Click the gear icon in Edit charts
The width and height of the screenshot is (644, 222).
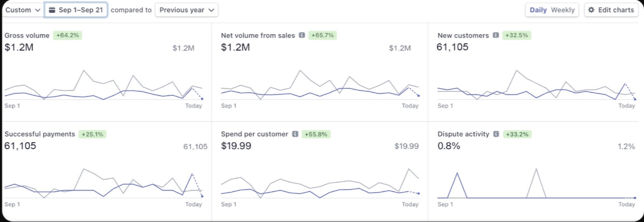pyautogui.click(x=591, y=10)
